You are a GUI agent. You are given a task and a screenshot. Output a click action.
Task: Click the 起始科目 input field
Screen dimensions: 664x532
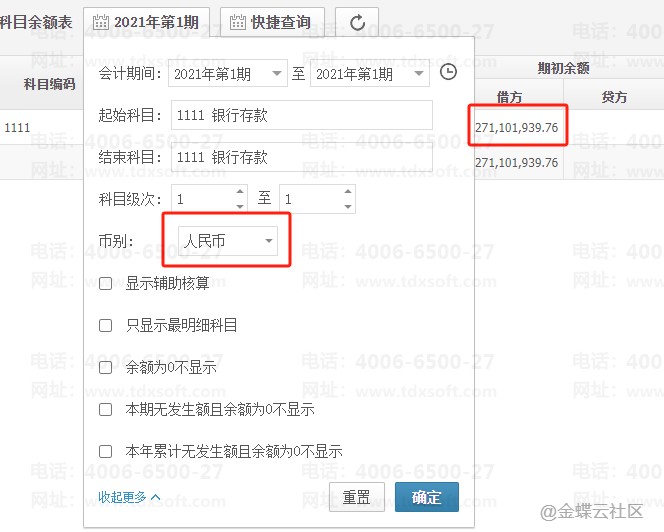click(302, 115)
